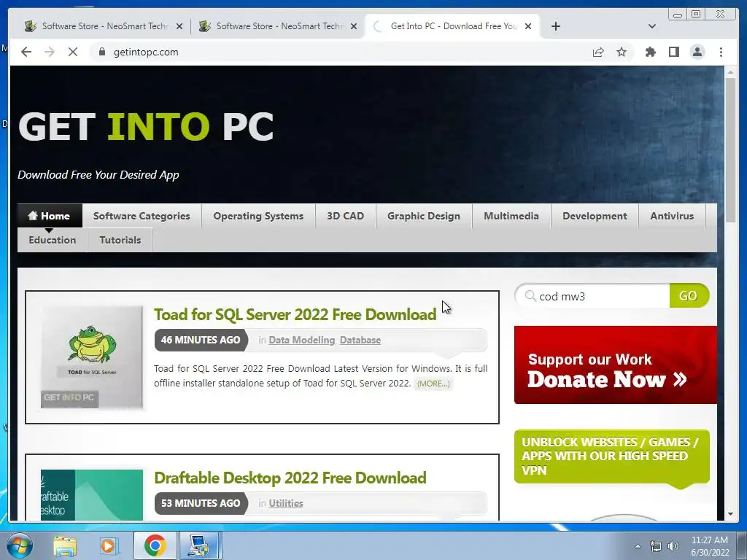Open the Utilities category link
747x560 pixels.
(x=286, y=503)
